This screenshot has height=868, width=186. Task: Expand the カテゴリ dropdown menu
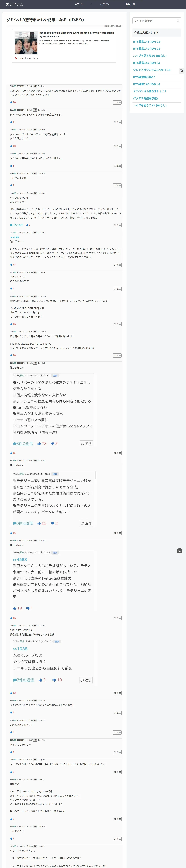pos(79,4)
